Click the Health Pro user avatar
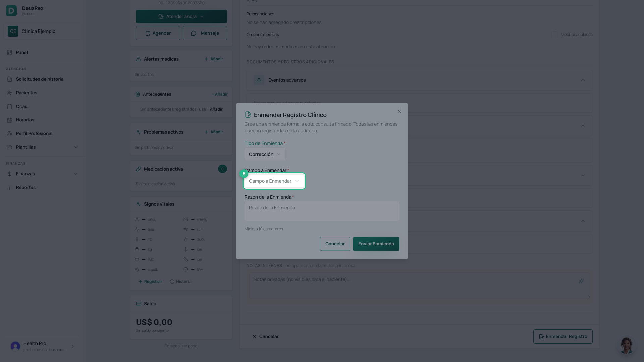Screen dimensions: 644x362 (x=15, y=346)
